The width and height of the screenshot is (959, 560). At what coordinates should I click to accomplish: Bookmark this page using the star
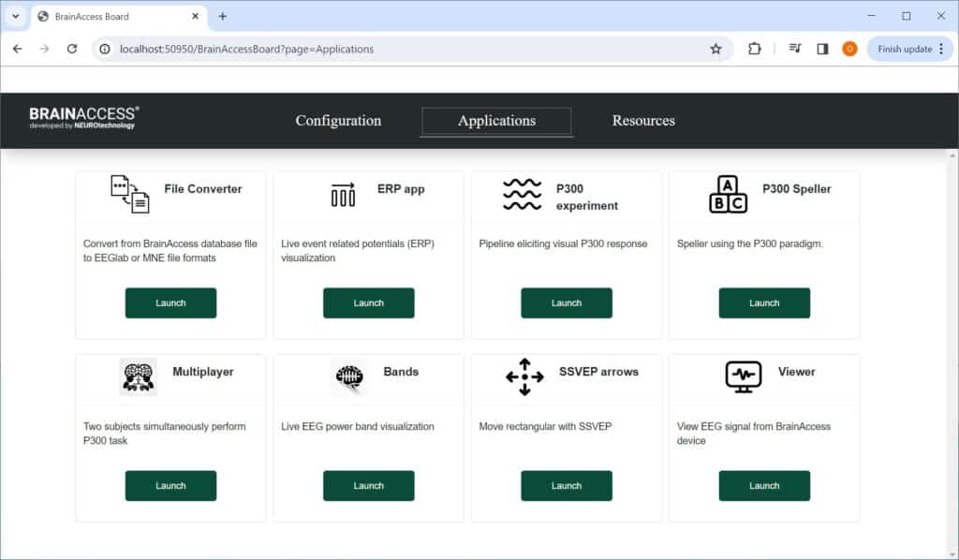[x=716, y=48]
